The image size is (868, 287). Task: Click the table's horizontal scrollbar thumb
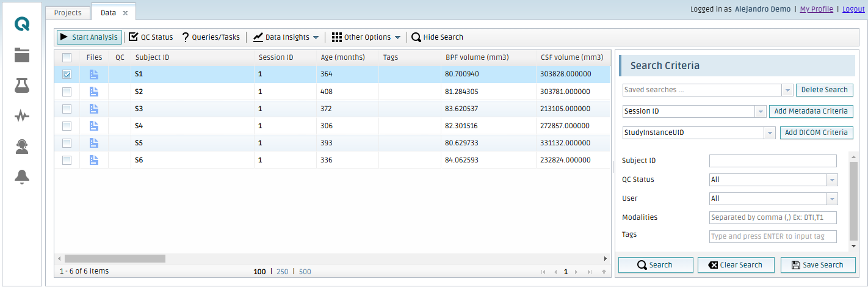[x=115, y=259]
